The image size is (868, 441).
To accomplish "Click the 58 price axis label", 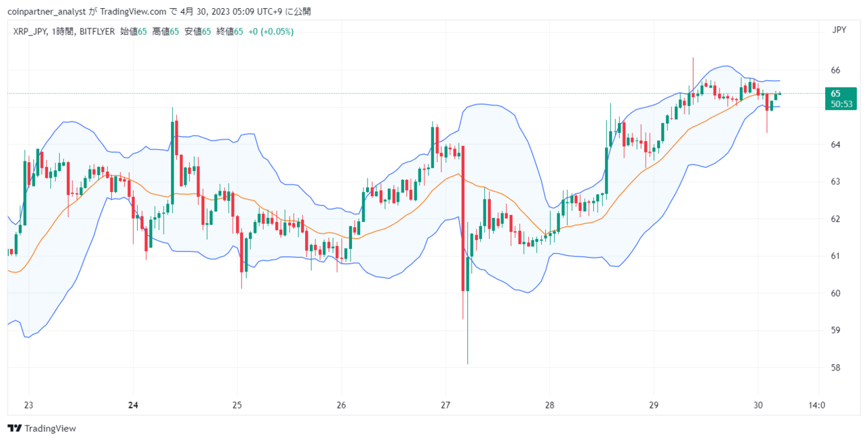I will [x=835, y=368].
